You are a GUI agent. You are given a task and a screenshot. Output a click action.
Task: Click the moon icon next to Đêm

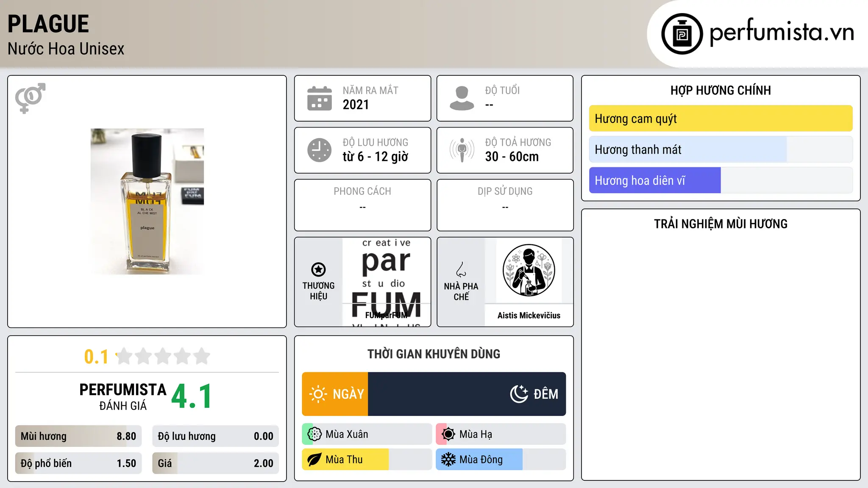pos(519,394)
